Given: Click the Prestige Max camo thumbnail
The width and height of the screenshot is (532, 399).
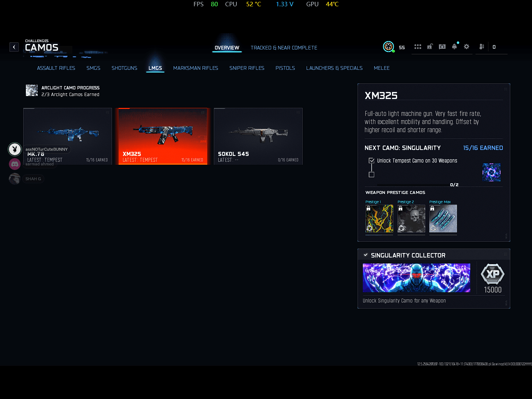Looking at the screenshot, I should point(443,219).
